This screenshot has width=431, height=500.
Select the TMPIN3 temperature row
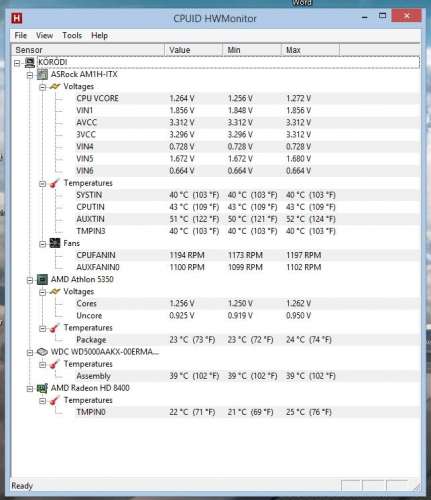[x=247, y=231]
